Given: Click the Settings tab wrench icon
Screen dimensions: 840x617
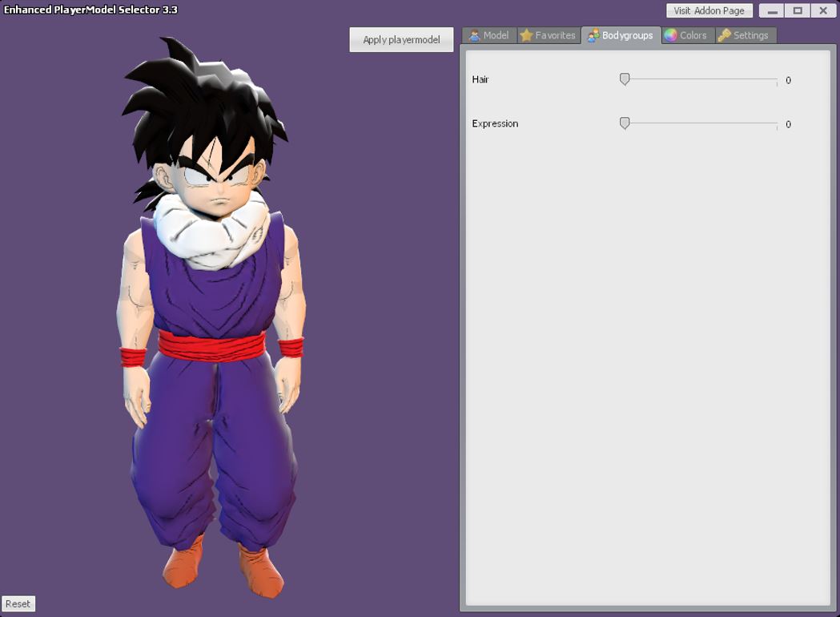Looking at the screenshot, I should (x=724, y=35).
